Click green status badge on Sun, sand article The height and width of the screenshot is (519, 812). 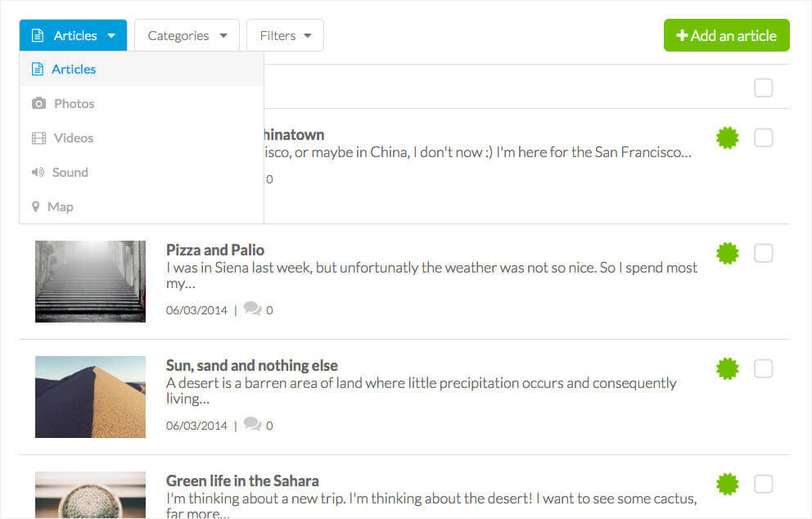(x=727, y=369)
